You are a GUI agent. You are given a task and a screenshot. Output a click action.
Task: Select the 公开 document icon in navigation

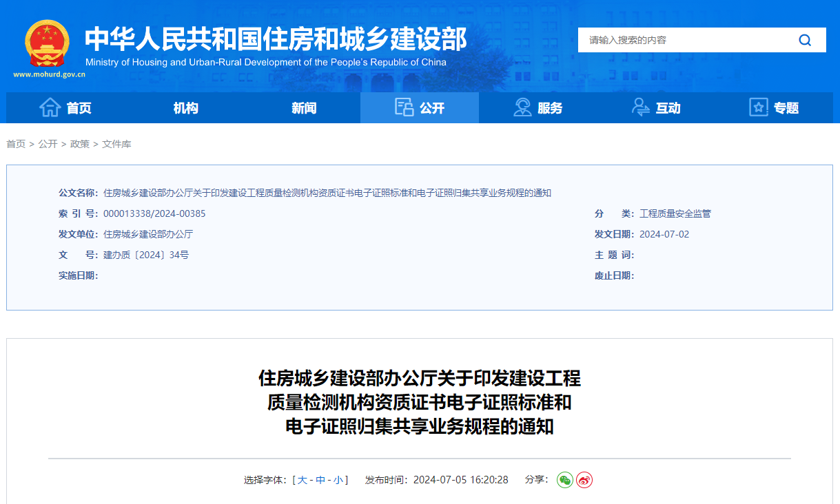point(404,107)
